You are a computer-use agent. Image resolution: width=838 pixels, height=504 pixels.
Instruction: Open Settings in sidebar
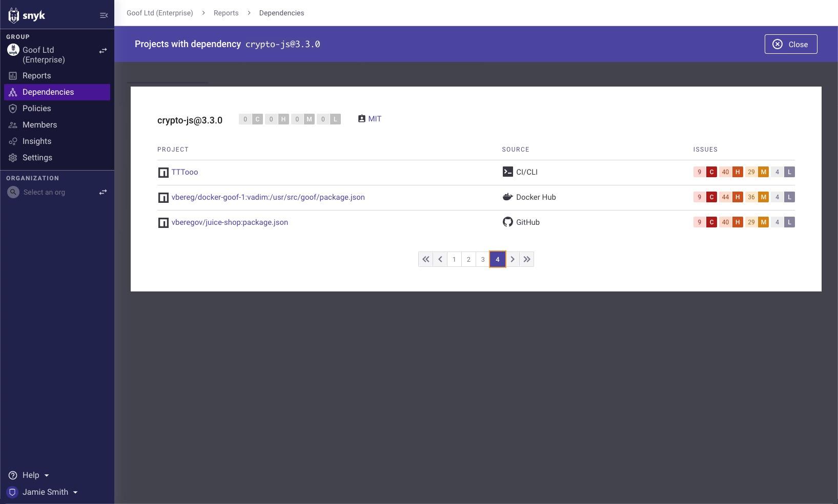point(57,157)
